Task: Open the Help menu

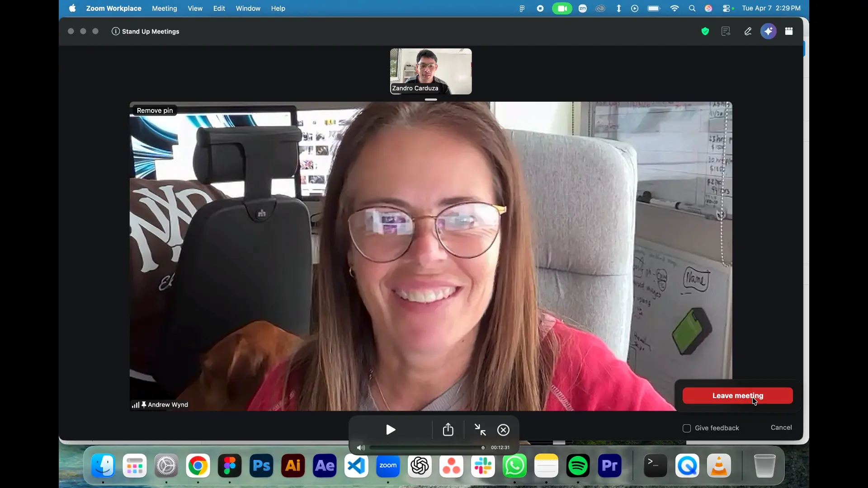Action: 278,8
